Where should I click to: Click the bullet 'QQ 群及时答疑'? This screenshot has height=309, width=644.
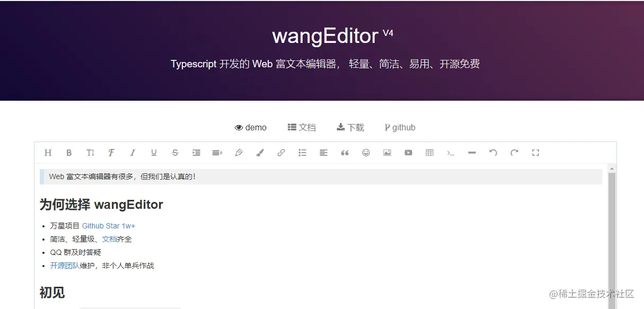point(76,252)
